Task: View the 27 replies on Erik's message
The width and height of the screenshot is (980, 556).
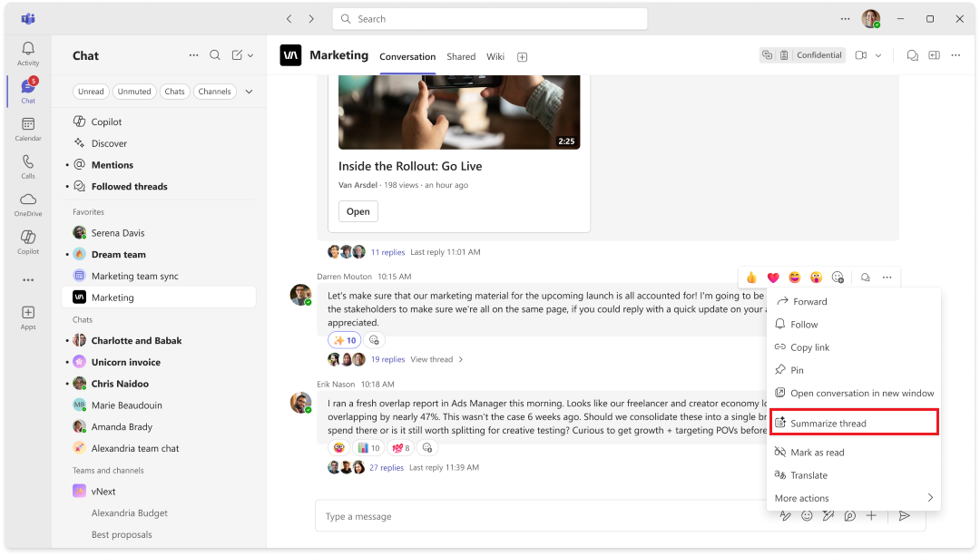Action: (387, 467)
